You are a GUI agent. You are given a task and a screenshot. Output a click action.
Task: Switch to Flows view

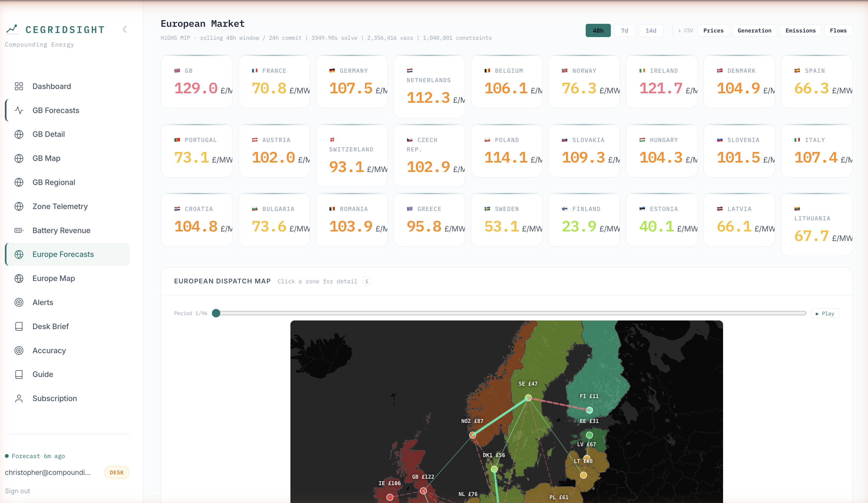(838, 31)
